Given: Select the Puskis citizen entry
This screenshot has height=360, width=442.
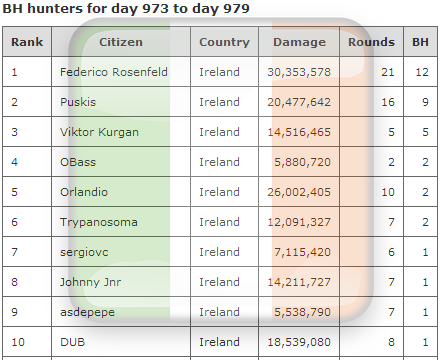Looking at the screenshot, I should (x=78, y=102).
